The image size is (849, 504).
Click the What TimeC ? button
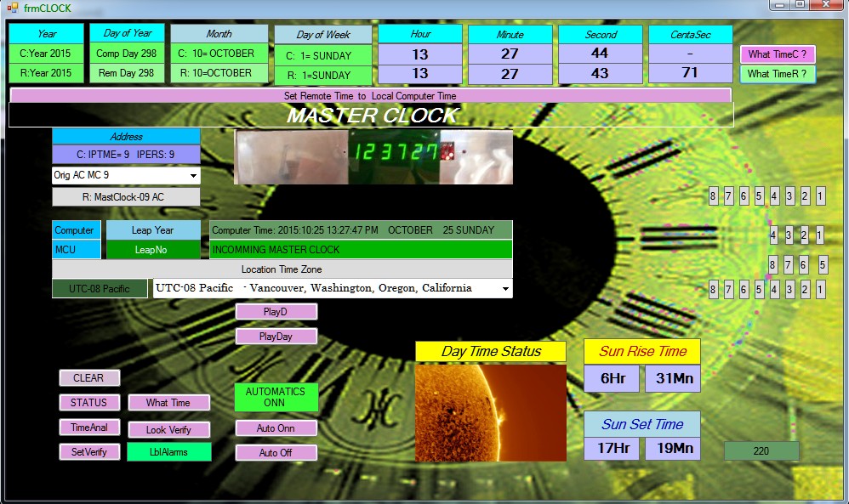click(x=778, y=53)
